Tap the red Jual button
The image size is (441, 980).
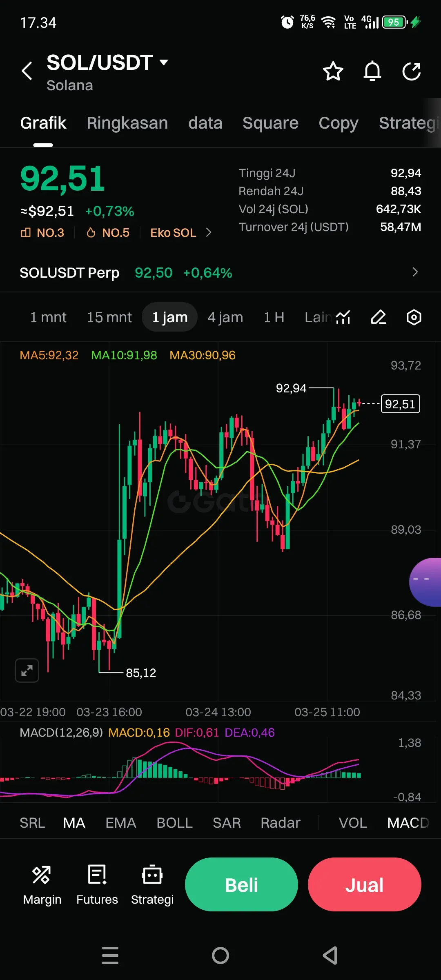[x=365, y=884]
